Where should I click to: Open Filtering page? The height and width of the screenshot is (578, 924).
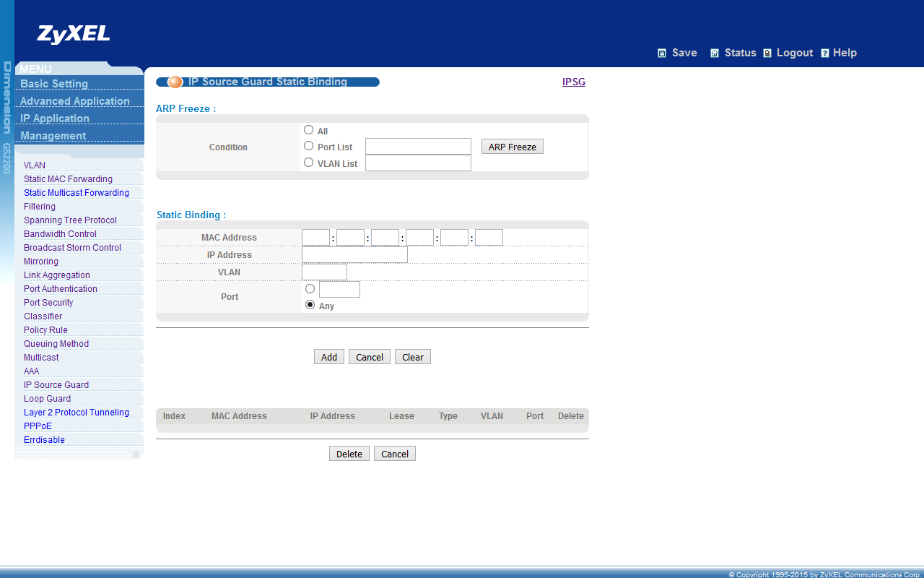(x=40, y=207)
